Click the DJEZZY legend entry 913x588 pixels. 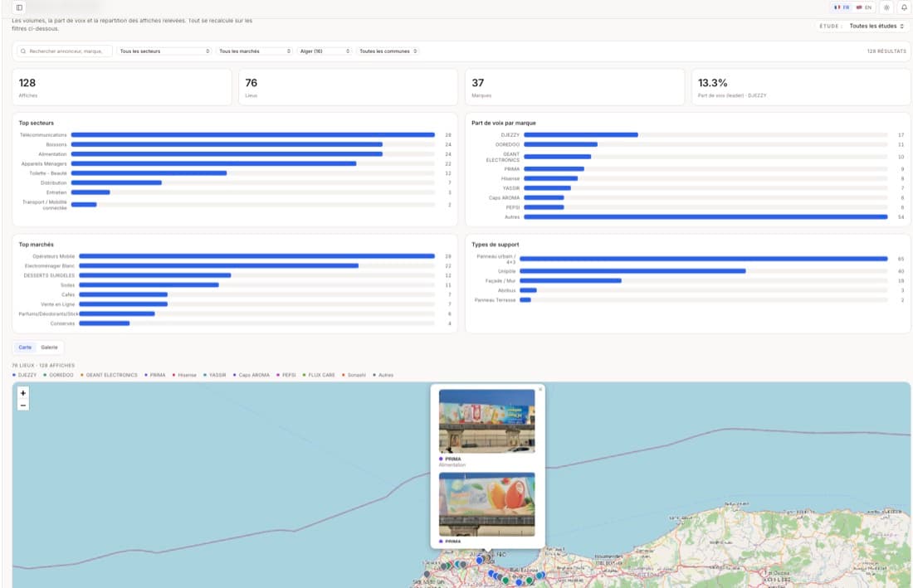point(24,375)
